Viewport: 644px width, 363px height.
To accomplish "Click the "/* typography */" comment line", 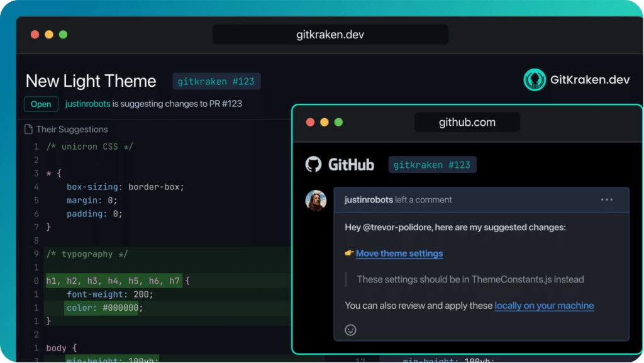I will coord(87,254).
